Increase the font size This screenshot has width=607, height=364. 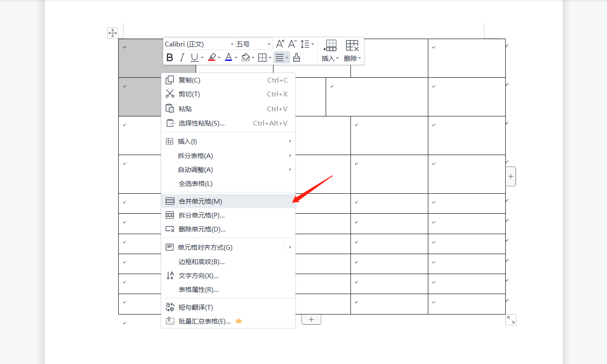[x=280, y=43]
